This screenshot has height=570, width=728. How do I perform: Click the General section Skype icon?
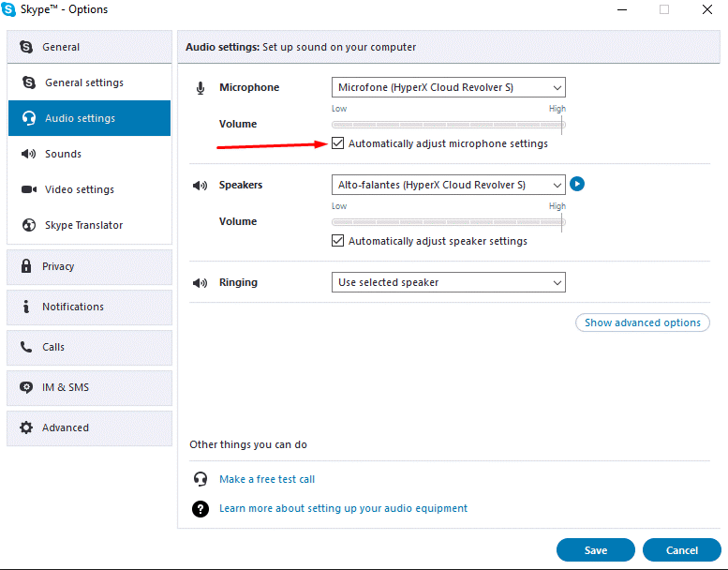coord(26,47)
